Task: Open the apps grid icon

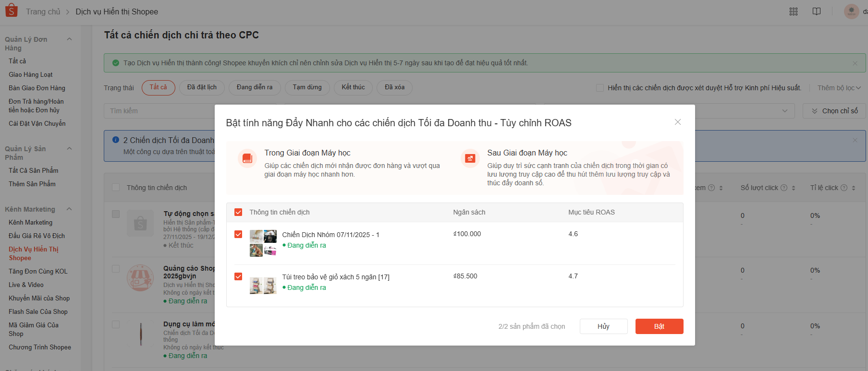Action: 793,12
